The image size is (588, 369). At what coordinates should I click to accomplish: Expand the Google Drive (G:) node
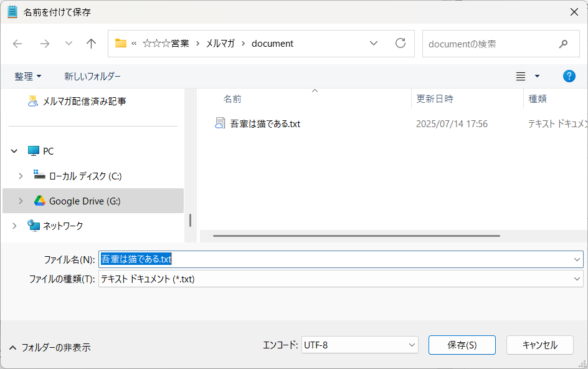click(x=21, y=201)
